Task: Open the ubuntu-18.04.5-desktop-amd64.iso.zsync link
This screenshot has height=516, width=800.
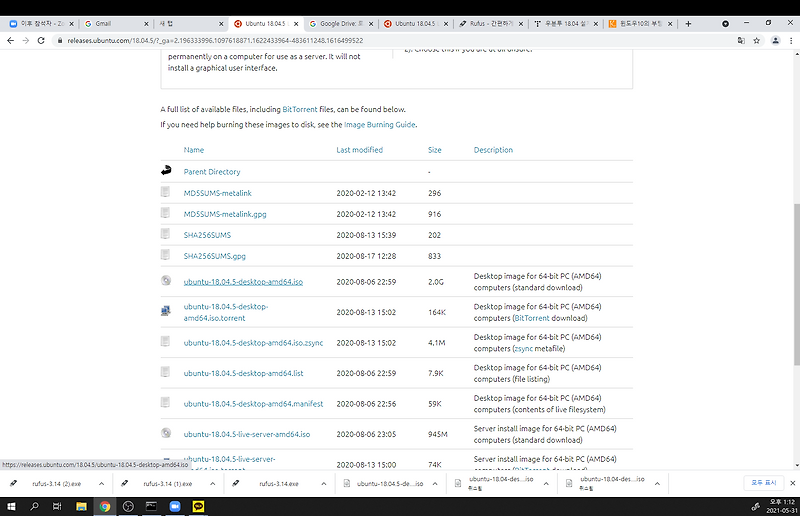Action: pos(254,343)
